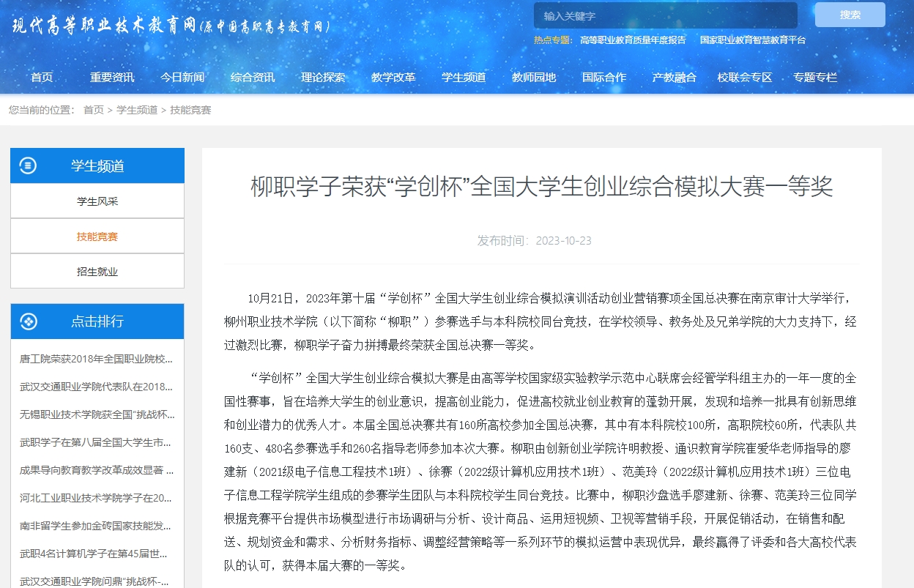Go to 首页 in the navigation bar
Screen dimensions: 914x588
click(42, 78)
